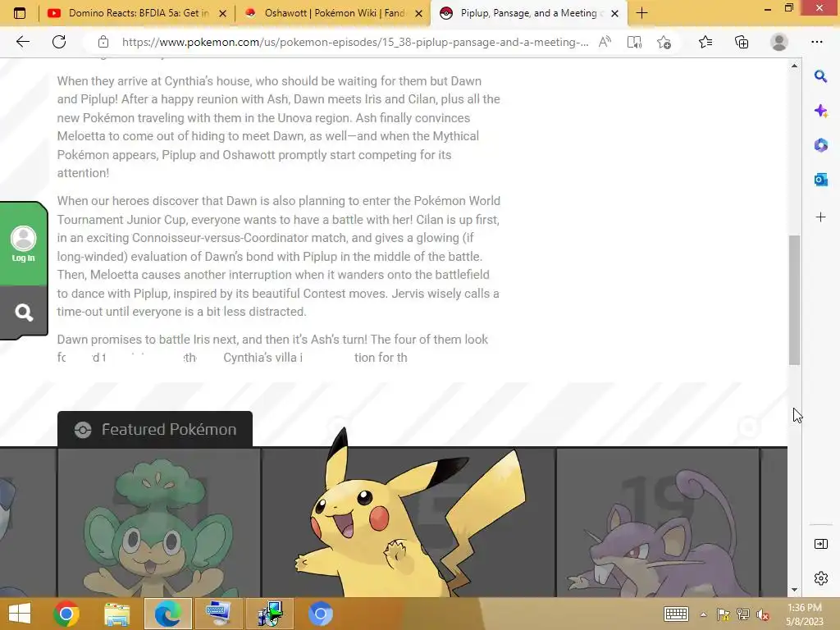Close the Domino Reacts tab
This screenshot has height=630, width=840.
pos(222,13)
